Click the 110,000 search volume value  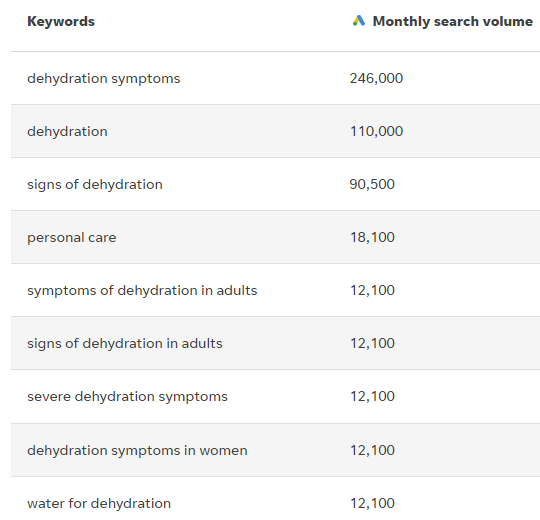pos(376,131)
